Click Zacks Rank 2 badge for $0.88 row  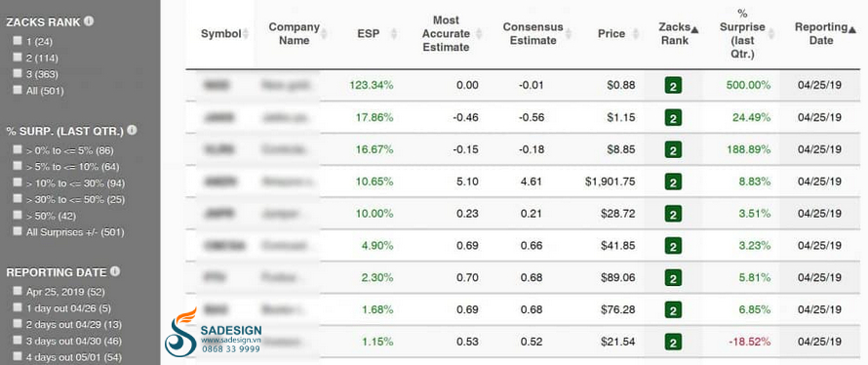tap(673, 85)
